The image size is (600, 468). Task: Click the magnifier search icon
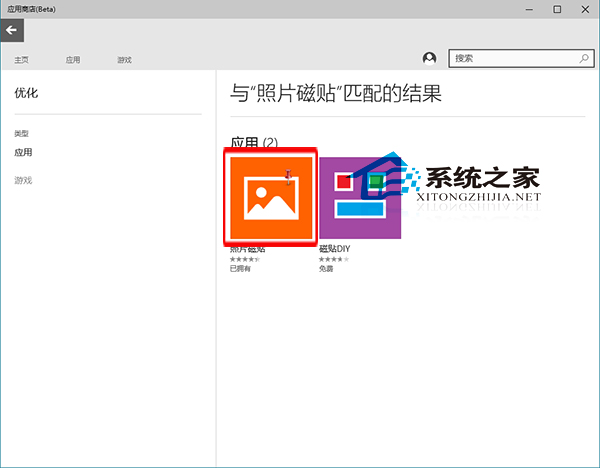pos(584,58)
